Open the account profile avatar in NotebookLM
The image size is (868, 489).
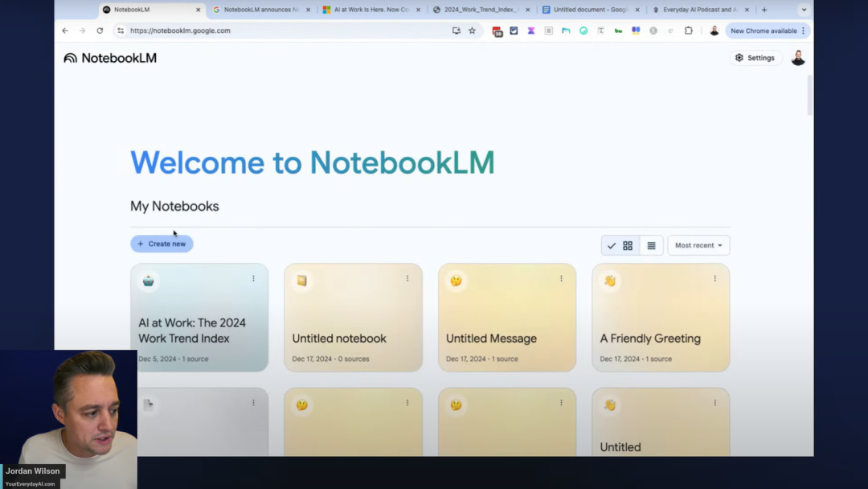[x=798, y=58]
